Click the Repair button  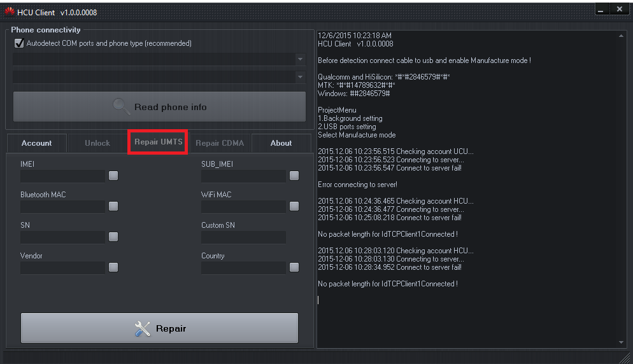159,328
